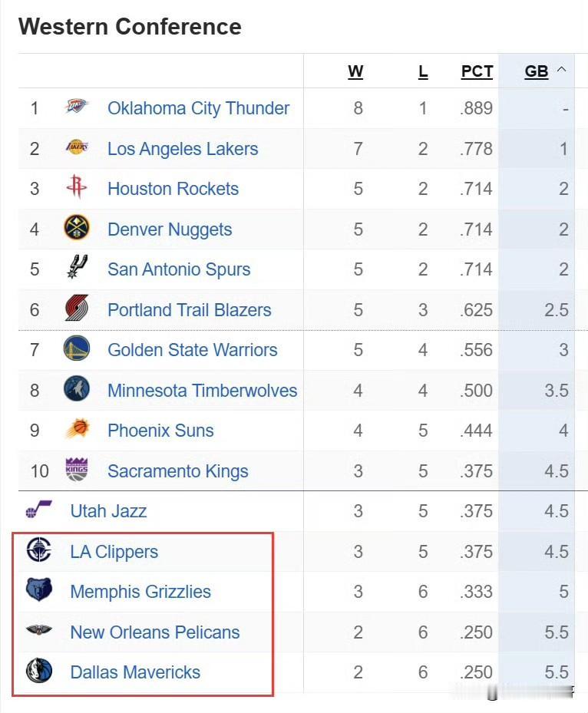Sort standings by W column
The width and height of the screenshot is (588, 713).
pyautogui.click(x=355, y=72)
